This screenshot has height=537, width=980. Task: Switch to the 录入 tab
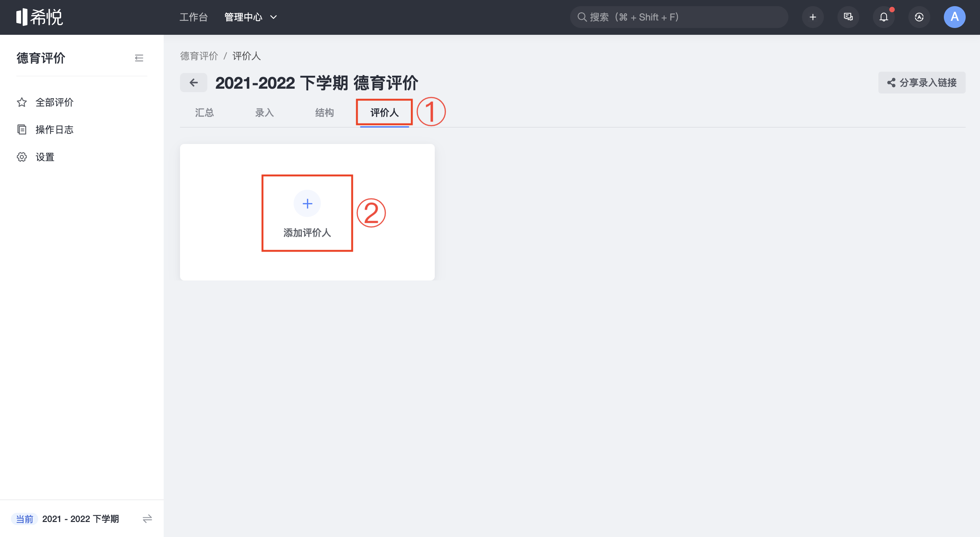(x=264, y=113)
